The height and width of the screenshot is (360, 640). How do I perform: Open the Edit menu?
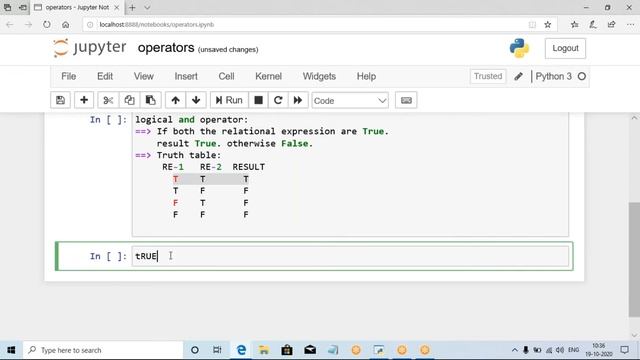coord(105,76)
